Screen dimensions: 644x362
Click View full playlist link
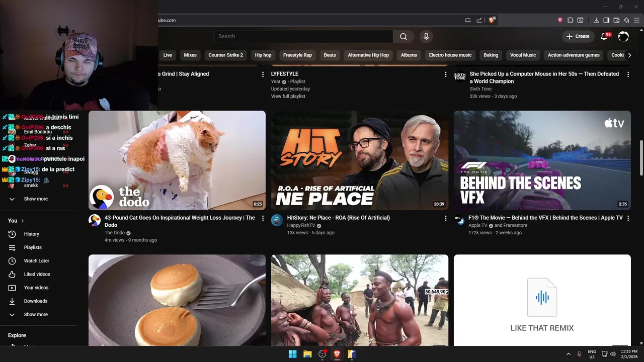click(x=288, y=97)
